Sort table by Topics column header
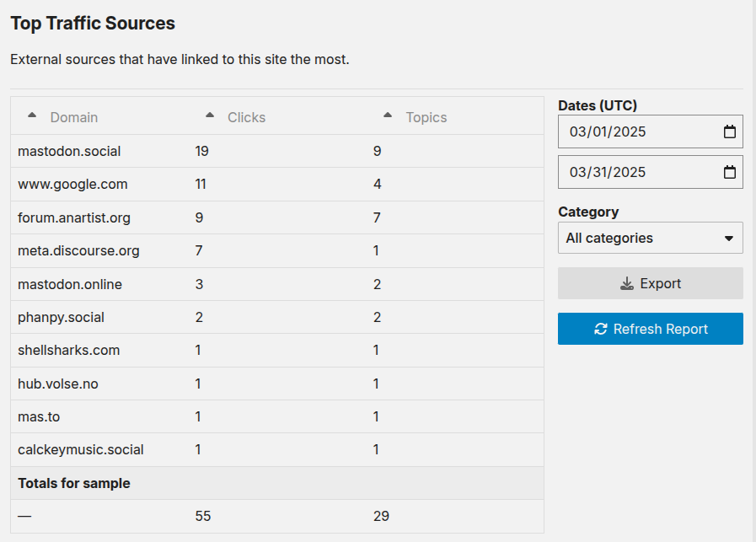The width and height of the screenshot is (756, 542). [x=426, y=117]
